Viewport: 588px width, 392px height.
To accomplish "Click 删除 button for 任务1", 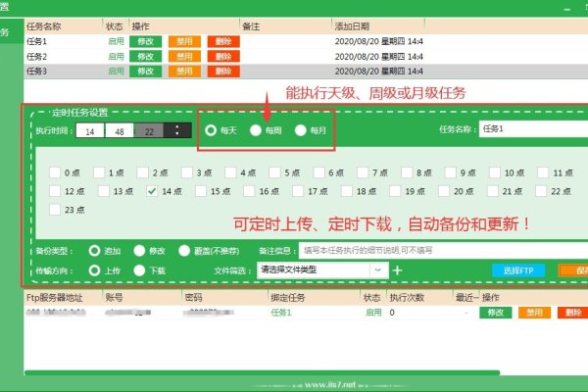I will 223,41.
